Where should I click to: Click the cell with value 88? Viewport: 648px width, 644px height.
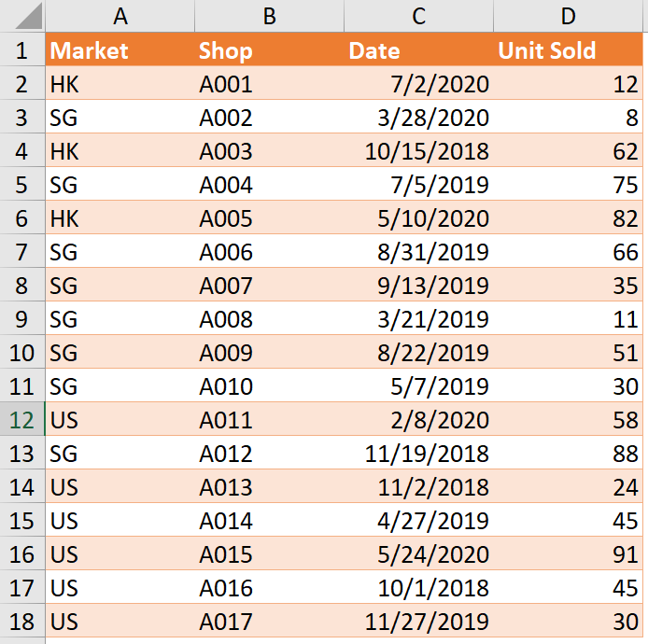point(569,454)
